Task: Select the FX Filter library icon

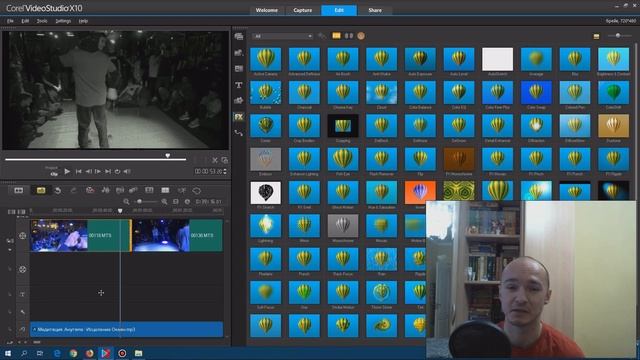Action: [239, 117]
